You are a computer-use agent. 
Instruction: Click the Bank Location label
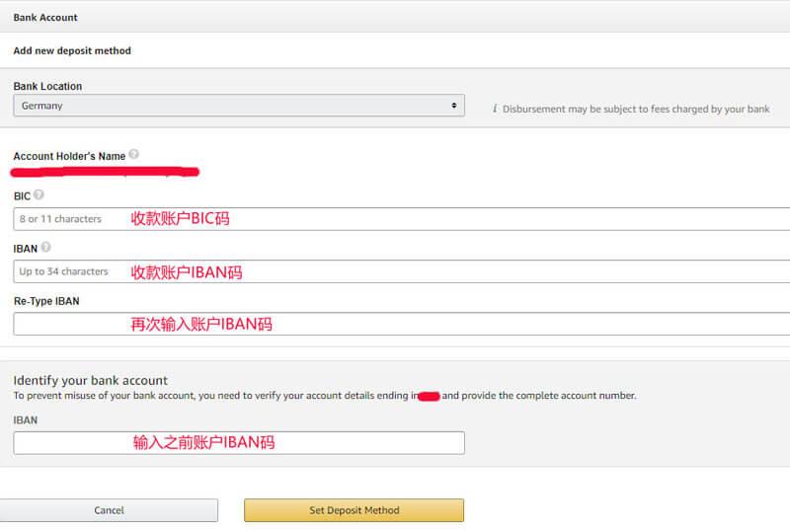[47, 86]
